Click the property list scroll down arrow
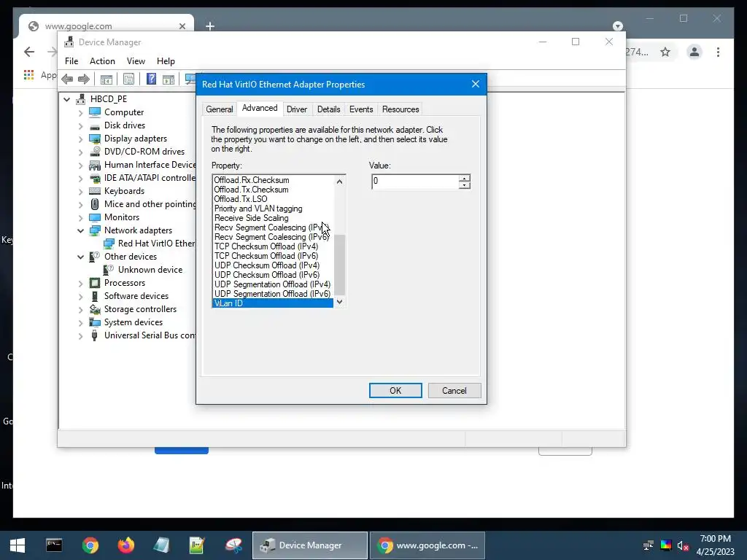 point(340,302)
